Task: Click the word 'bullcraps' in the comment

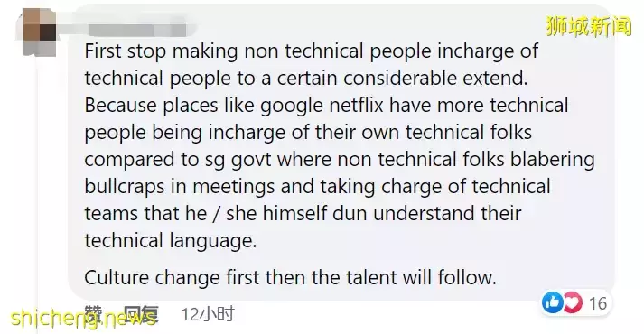Action: coord(125,187)
